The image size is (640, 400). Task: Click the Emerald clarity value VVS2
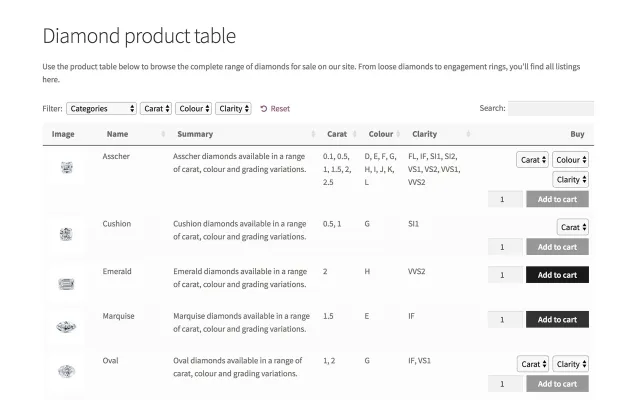click(x=416, y=271)
